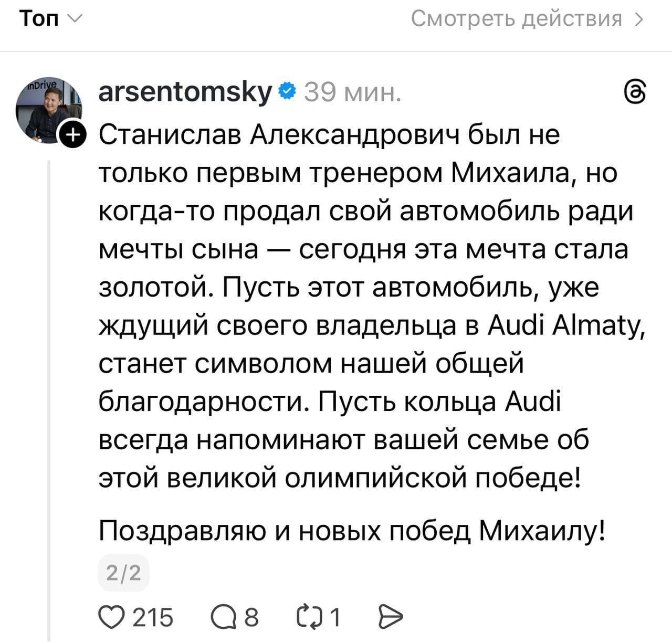The image size is (672, 643).
Task: Share the post with the send icon
Action: pyautogui.click(x=390, y=617)
